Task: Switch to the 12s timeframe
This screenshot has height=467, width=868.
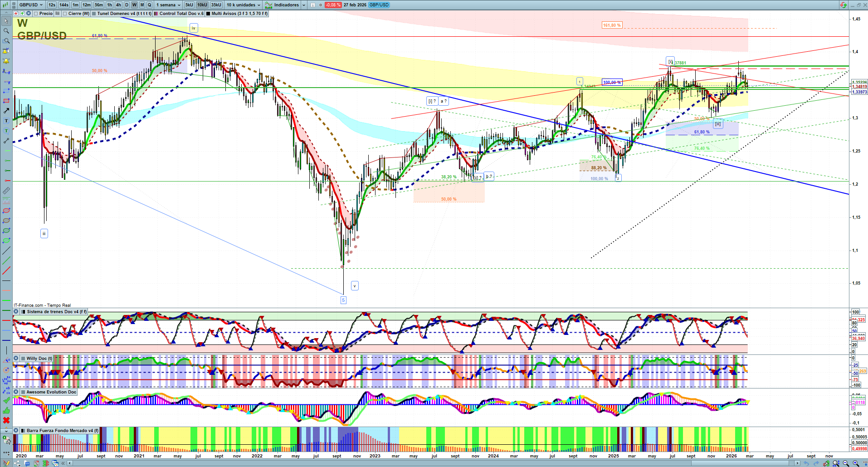Action: coord(52,5)
